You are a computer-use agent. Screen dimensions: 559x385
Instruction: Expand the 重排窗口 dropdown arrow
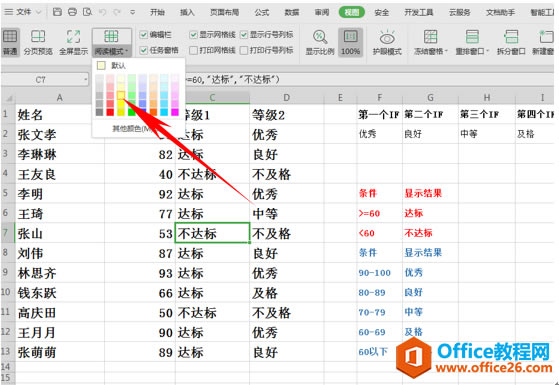[487, 51]
